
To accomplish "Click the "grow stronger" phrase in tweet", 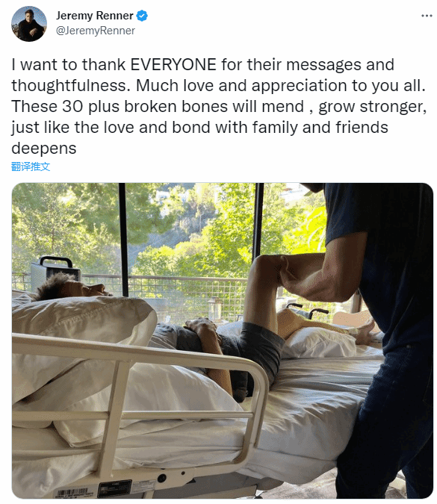I will [x=372, y=106].
